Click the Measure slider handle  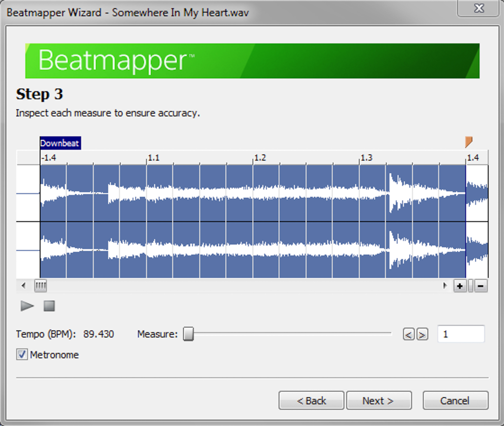pos(188,334)
